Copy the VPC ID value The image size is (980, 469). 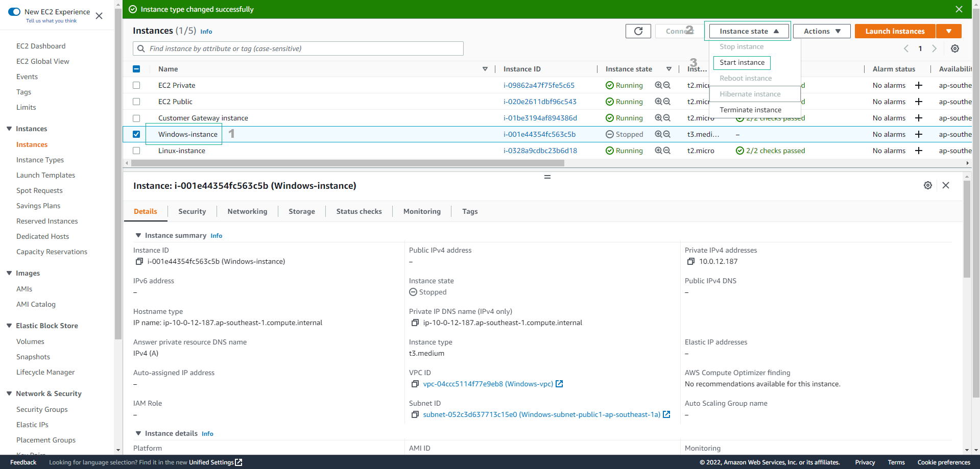click(415, 384)
